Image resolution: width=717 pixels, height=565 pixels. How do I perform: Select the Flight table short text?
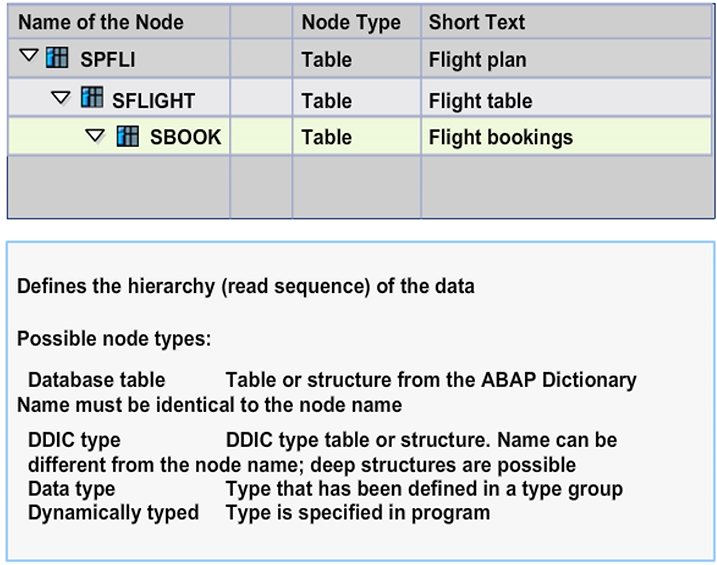click(480, 100)
